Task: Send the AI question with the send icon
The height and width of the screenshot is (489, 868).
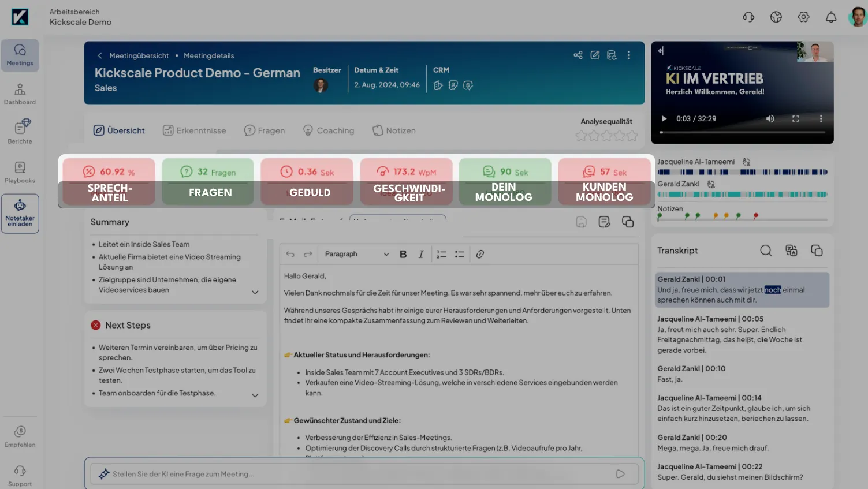Action: (620, 474)
